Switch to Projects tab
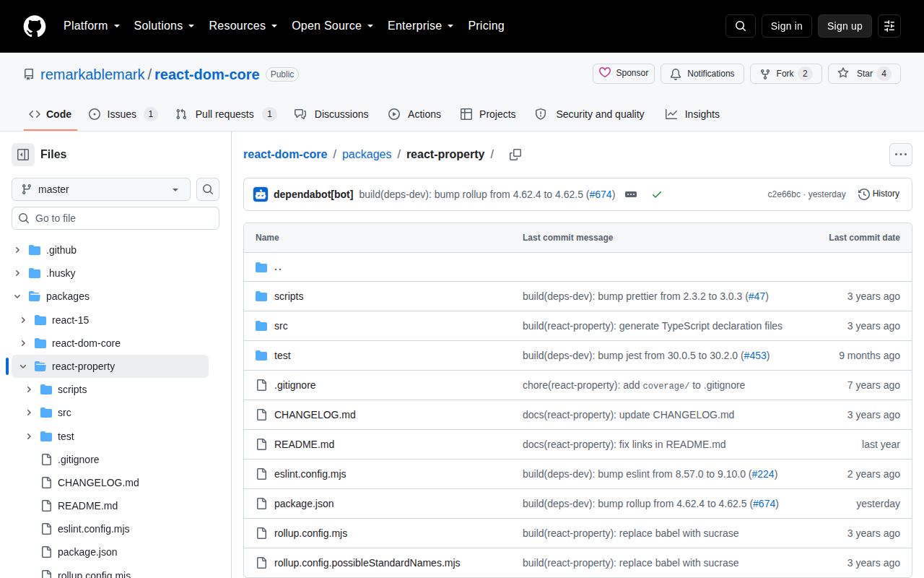The height and width of the screenshot is (578, 924). pyautogui.click(x=488, y=114)
